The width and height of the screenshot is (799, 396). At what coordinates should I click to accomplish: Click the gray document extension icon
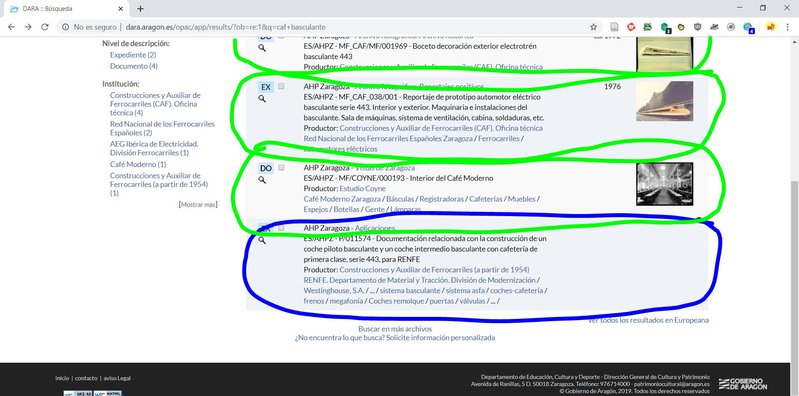615,27
